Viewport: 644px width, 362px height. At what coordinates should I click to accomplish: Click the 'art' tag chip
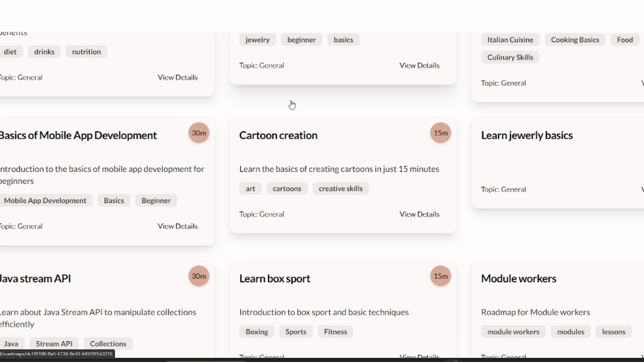(250, 188)
